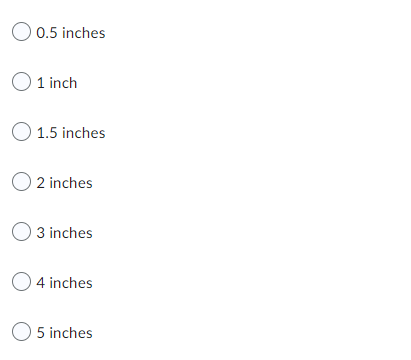The height and width of the screenshot is (360, 411).
Task: Pick the 2 inches radio button
Action: click(22, 182)
